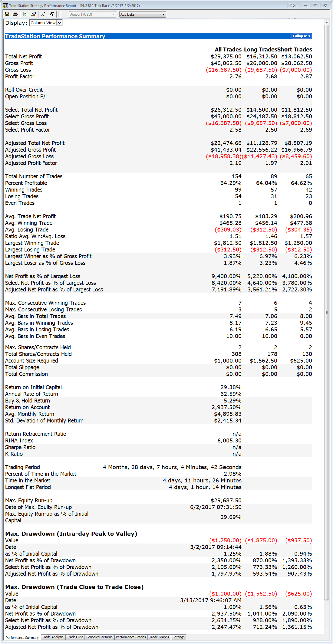
Task: Open the Account (USD) dropdown
Action: 92,14
